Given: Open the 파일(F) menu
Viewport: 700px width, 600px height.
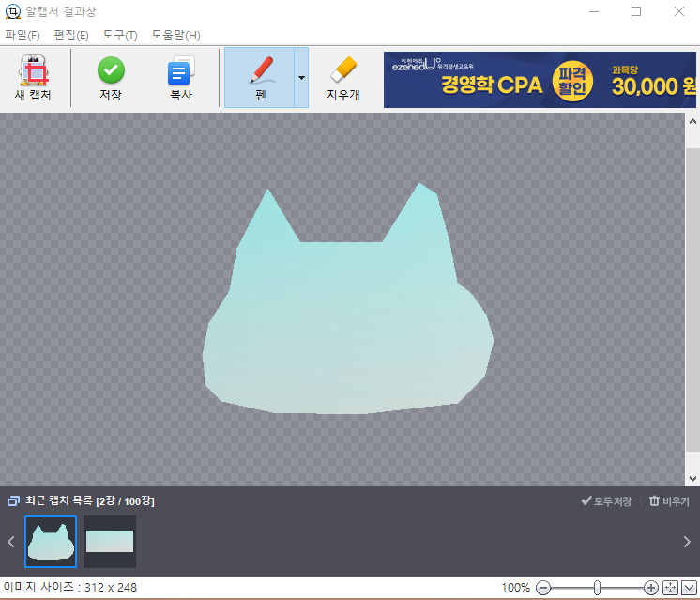Looking at the screenshot, I should tap(23, 36).
